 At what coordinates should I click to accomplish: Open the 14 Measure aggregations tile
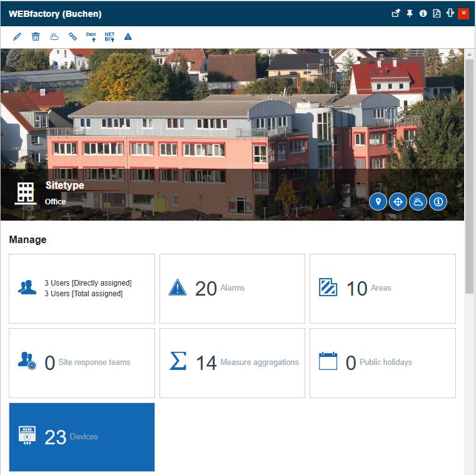coord(232,362)
